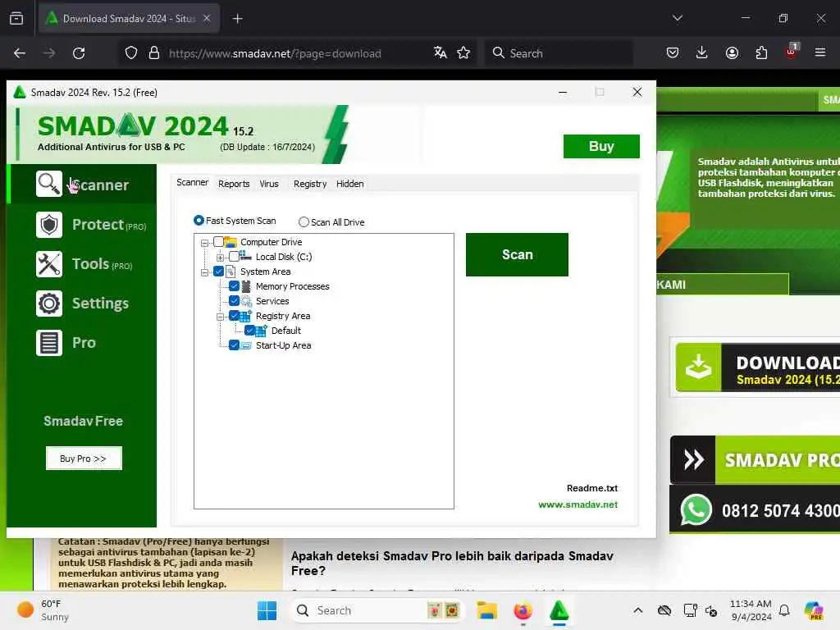Switch to the Registry tab
Viewport: 840px width, 630px height.
point(309,184)
